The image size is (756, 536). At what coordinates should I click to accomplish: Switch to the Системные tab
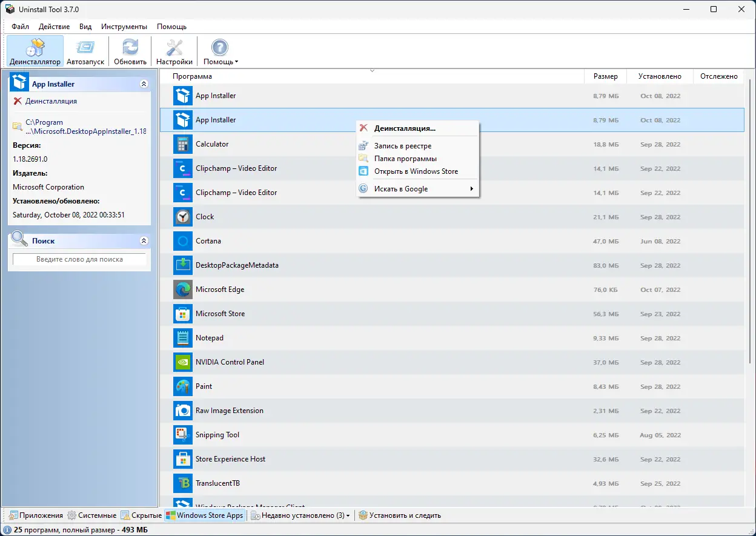point(92,515)
